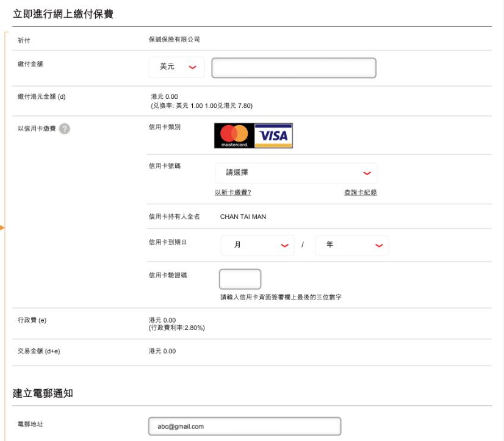Viewport: 504px width, 441px height.
Task: Click the 行政費 (e) label
Action: point(32,320)
